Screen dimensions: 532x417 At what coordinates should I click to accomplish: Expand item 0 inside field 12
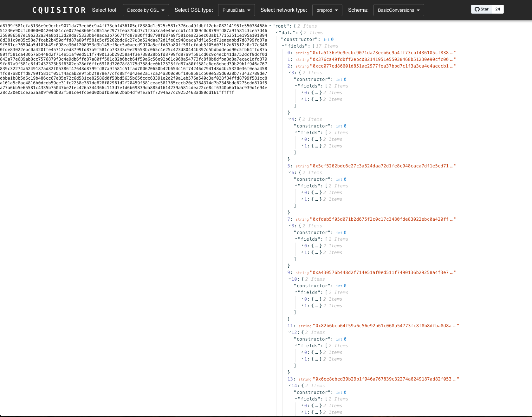coord(302,352)
